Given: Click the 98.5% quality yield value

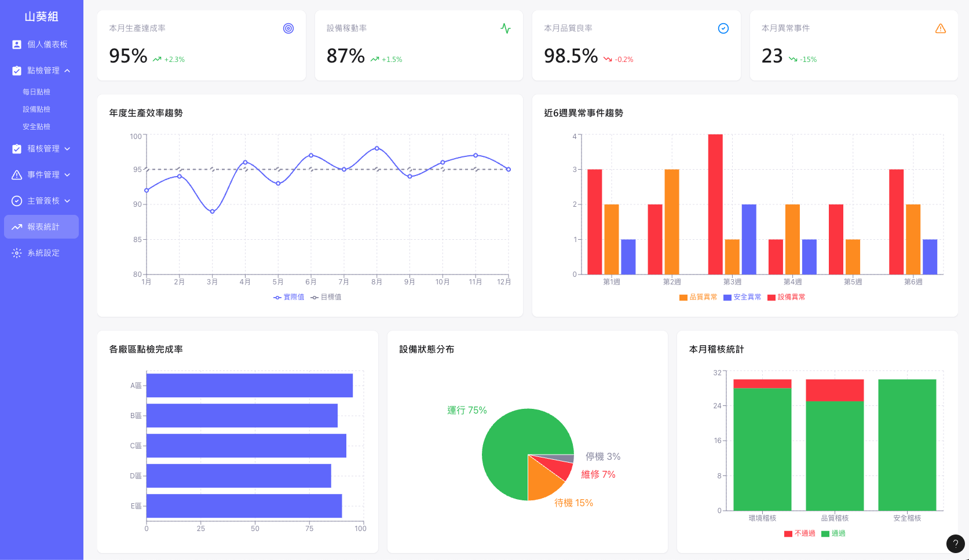Looking at the screenshot, I should click(x=571, y=56).
